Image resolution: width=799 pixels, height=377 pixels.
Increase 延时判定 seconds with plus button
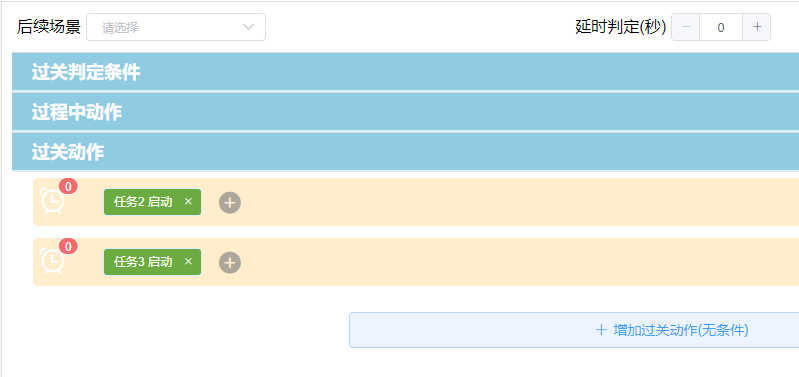tap(757, 27)
